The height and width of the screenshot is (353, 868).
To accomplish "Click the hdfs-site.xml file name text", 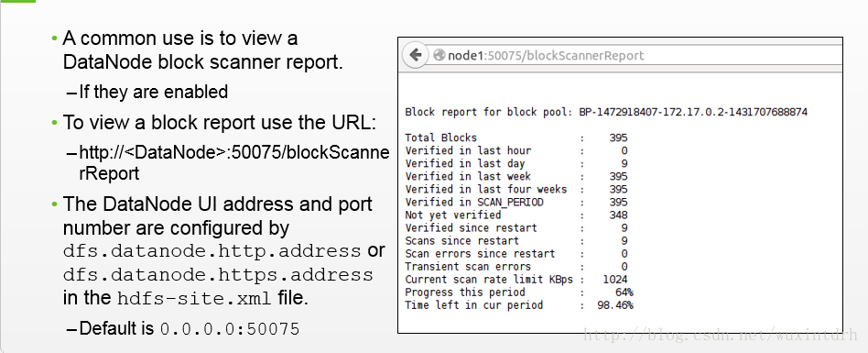I will click(x=195, y=299).
